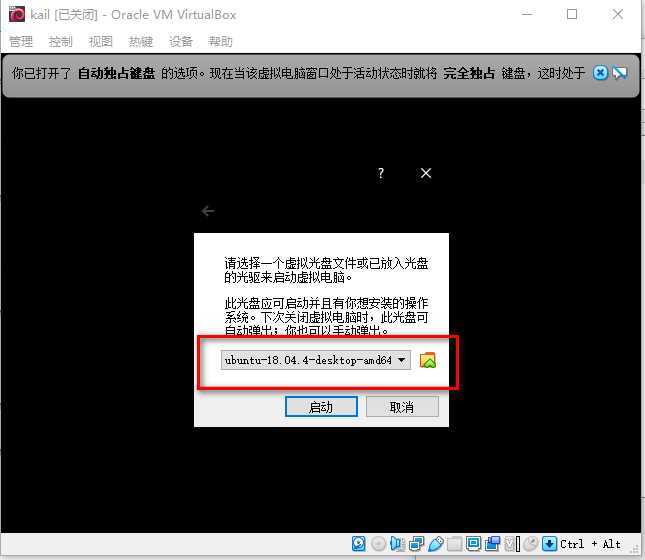The image size is (645, 560).
Task: Open the 控制 menu
Action: tap(60, 41)
